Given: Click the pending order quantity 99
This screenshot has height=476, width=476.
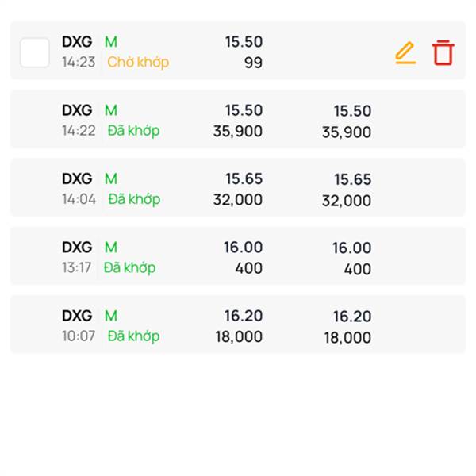Looking at the screenshot, I should [253, 63].
